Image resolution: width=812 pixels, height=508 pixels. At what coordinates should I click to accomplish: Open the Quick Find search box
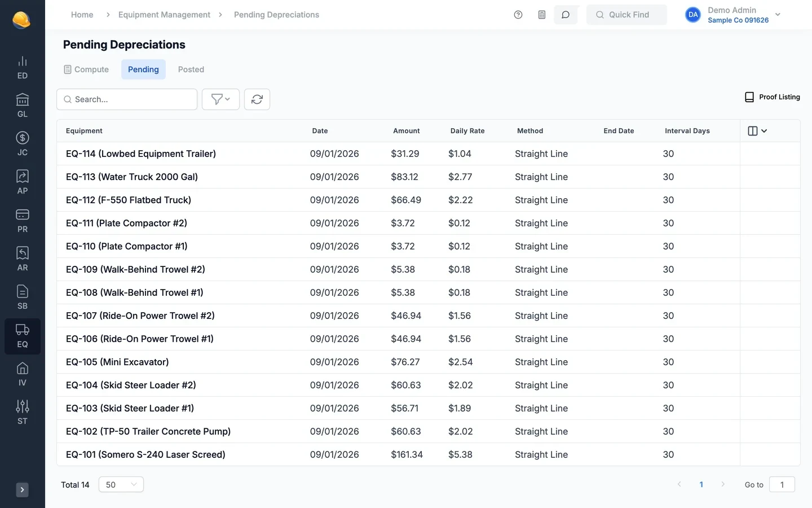(x=626, y=15)
